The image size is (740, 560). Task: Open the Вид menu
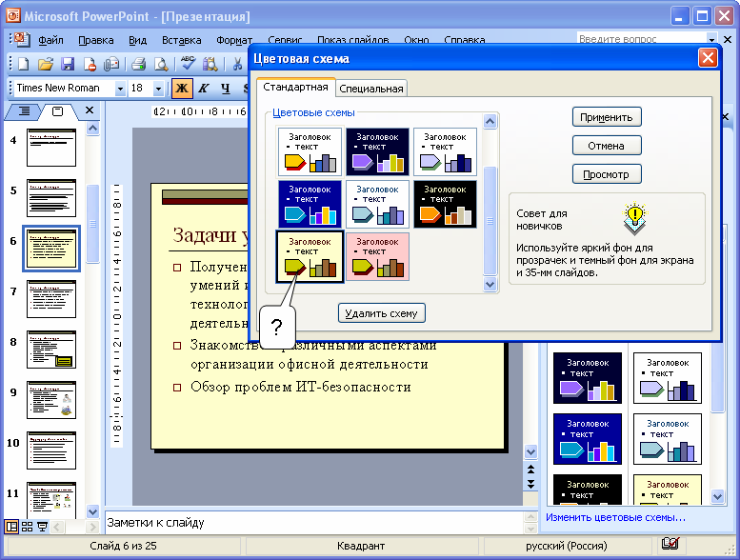coord(137,40)
